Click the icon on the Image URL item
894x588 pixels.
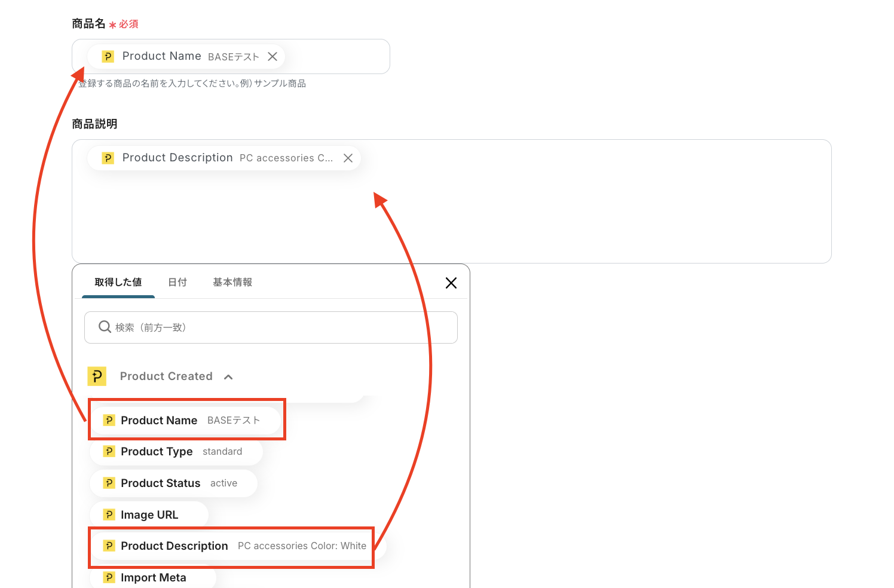(x=109, y=514)
